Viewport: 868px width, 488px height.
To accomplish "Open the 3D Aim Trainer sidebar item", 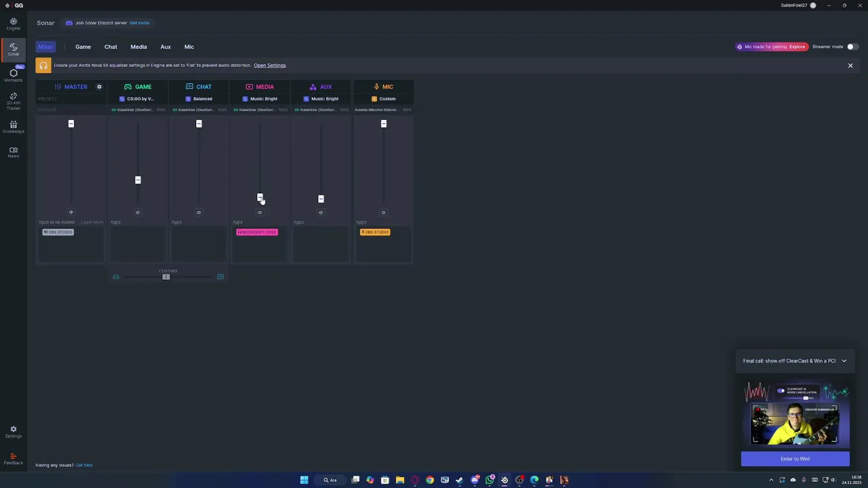I will [x=13, y=102].
